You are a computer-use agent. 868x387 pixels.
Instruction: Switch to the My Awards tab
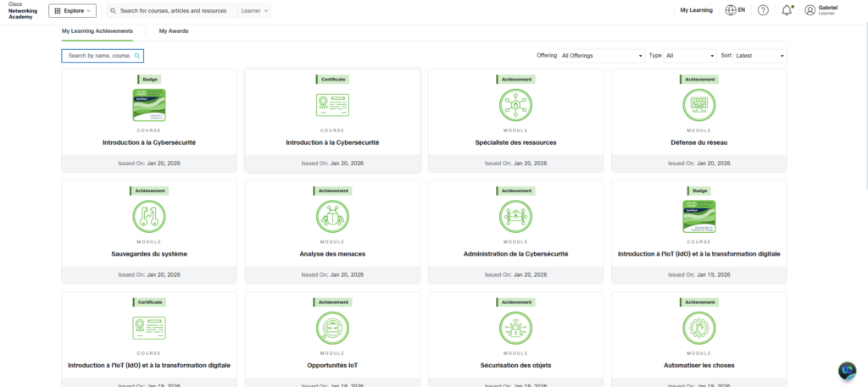click(x=174, y=31)
